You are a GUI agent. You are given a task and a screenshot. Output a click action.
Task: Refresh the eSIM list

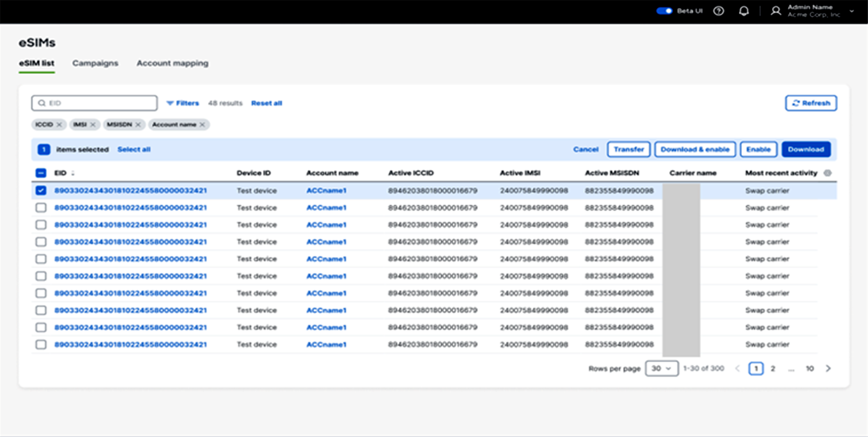pos(811,103)
